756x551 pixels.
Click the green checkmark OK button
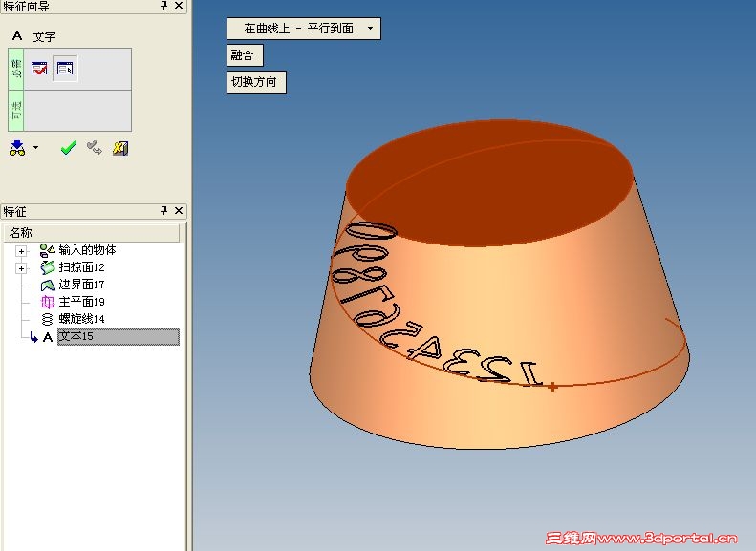[69, 147]
